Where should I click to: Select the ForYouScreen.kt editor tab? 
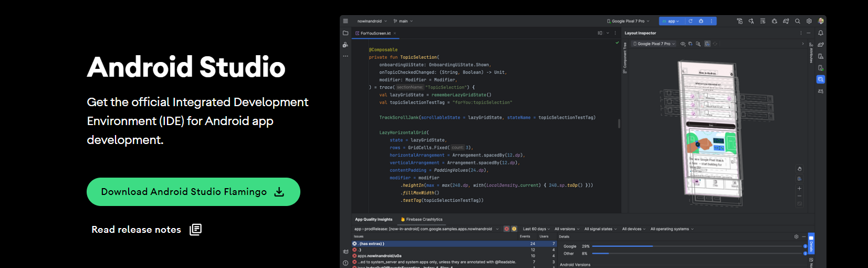[x=375, y=33]
